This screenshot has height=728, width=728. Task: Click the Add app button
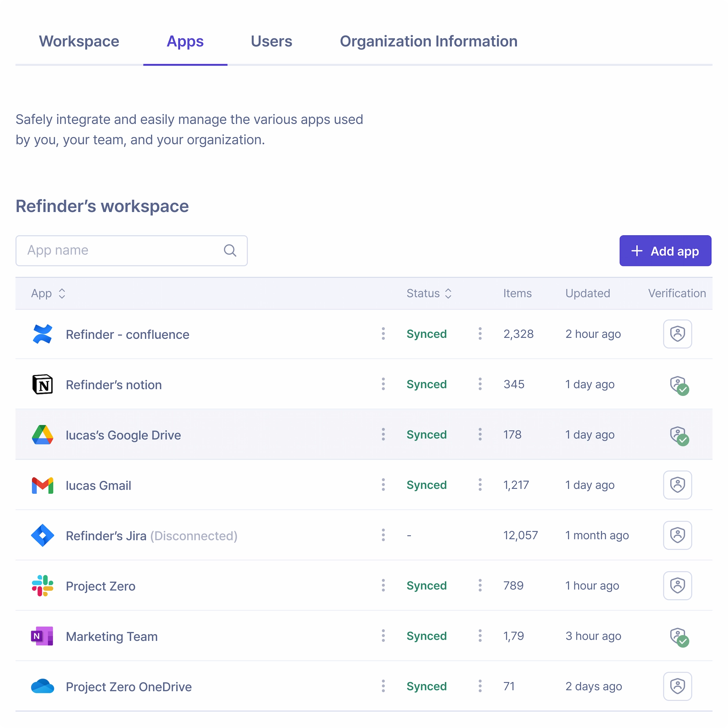coord(665,251)
